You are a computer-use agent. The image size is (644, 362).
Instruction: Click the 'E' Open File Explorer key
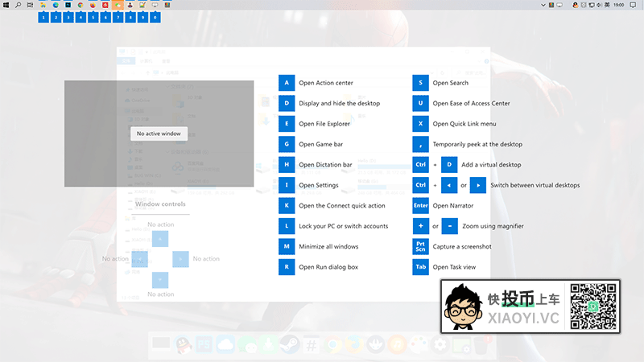coord(287,124)
